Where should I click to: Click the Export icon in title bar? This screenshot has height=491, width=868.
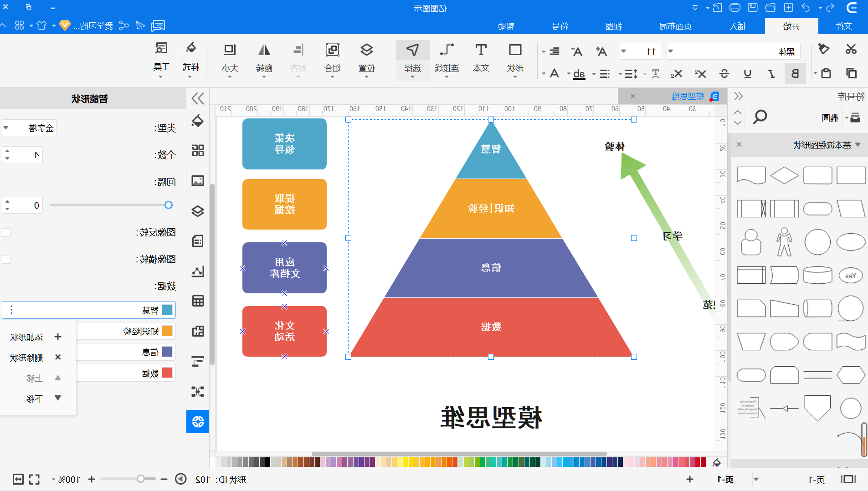tap(717, 7)
